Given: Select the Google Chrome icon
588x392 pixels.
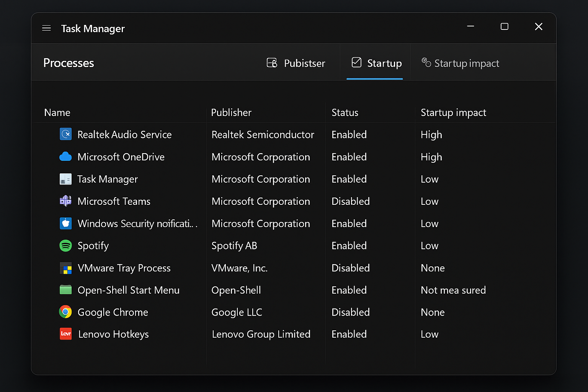Looking at the screenshot, I should (x=65, y=312).
